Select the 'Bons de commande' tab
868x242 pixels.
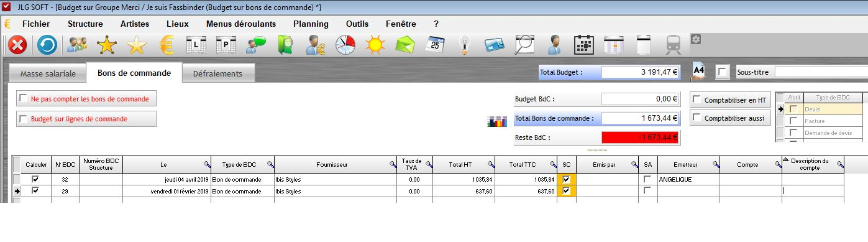point(134,73)
